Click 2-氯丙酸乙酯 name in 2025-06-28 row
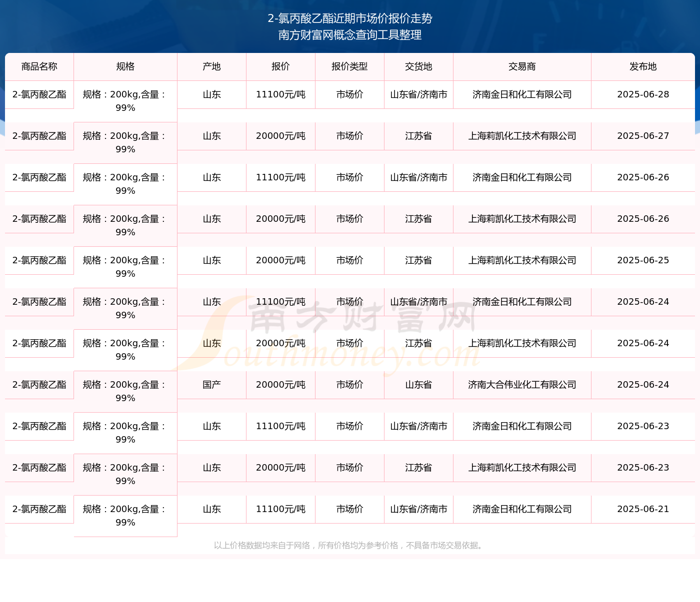 39,94
